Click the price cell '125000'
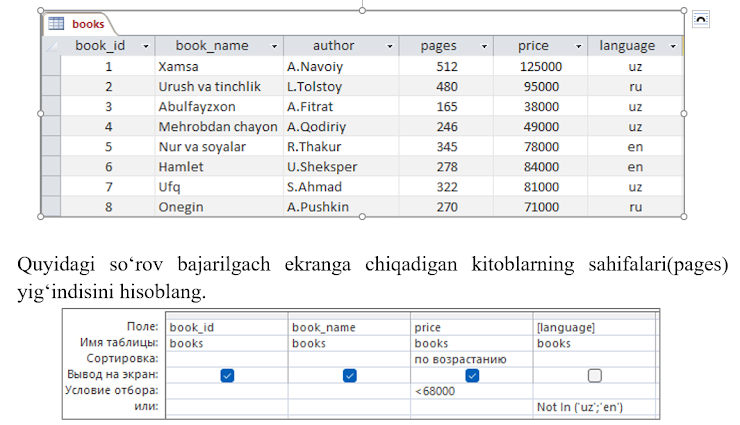This screenshot has width=740, height=425. pyautogui.click(x=541, y=67)
